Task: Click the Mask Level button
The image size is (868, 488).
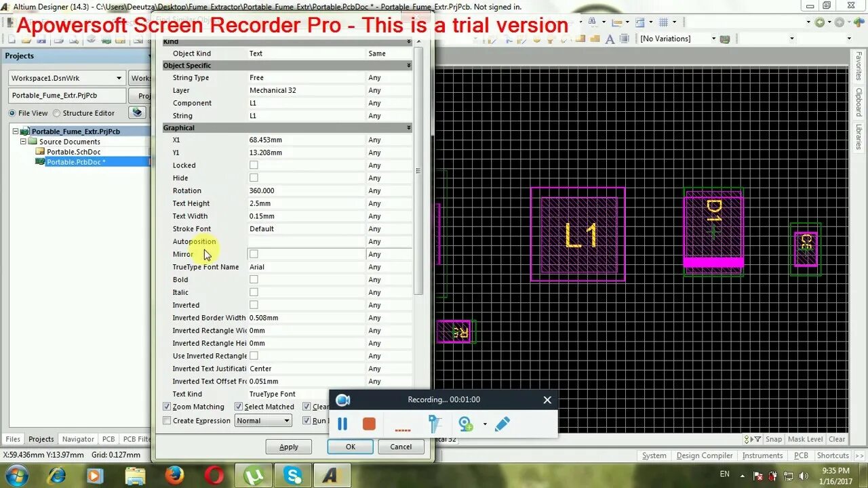Action: click(806, 439)
